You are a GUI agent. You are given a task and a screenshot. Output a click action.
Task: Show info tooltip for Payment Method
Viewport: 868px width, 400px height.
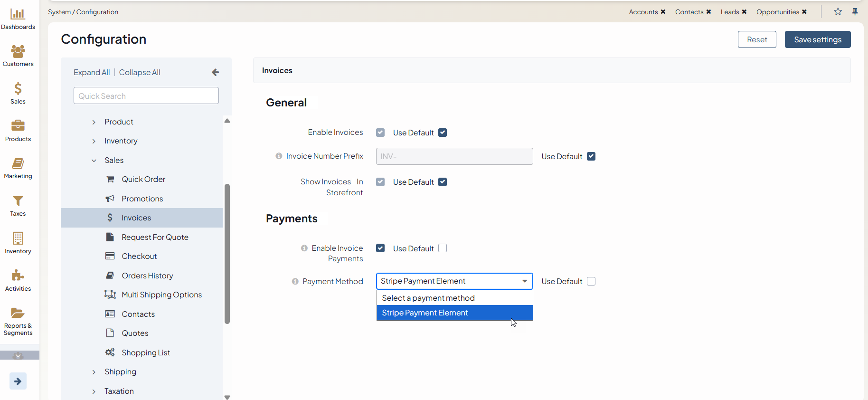point(295,281)
